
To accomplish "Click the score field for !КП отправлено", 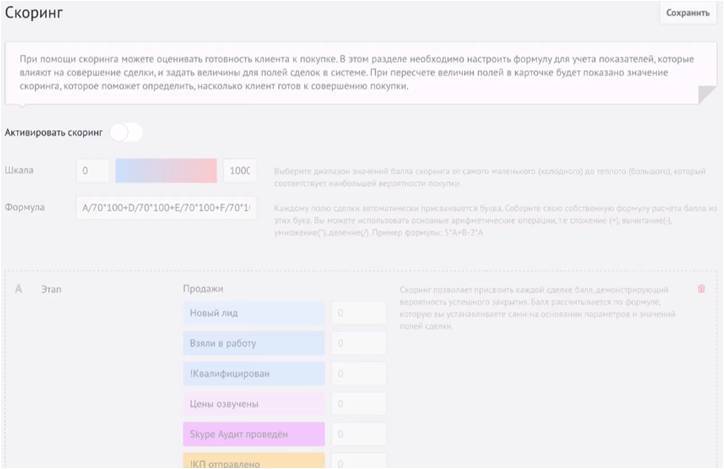I will coord(358,462).
